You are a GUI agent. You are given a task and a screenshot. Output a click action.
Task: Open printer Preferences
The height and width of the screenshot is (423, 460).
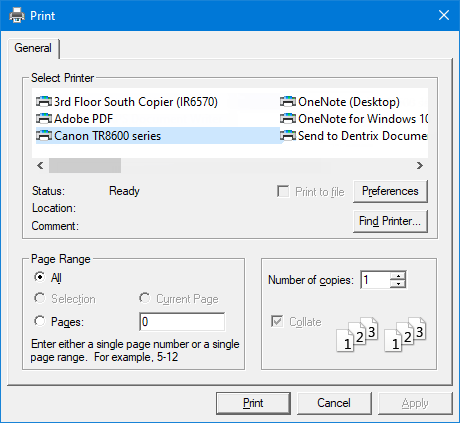point(390,191)
